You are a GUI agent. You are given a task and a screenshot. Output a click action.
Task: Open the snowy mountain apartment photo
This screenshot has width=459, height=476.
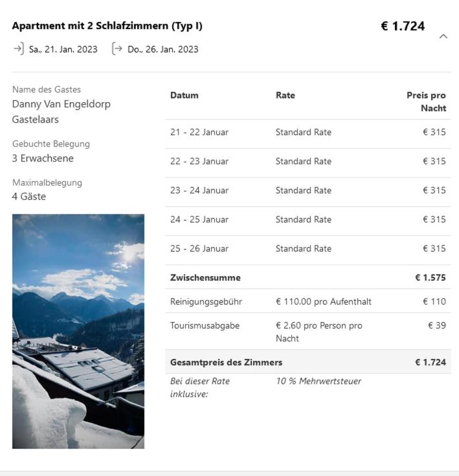coord(78,331)
